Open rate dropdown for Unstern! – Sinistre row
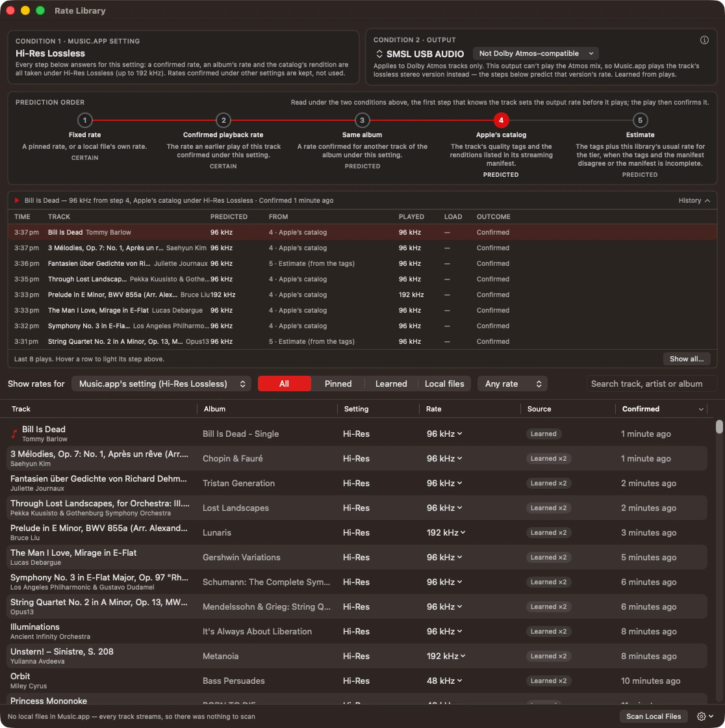The image size is (725, 728). [446, 656]
